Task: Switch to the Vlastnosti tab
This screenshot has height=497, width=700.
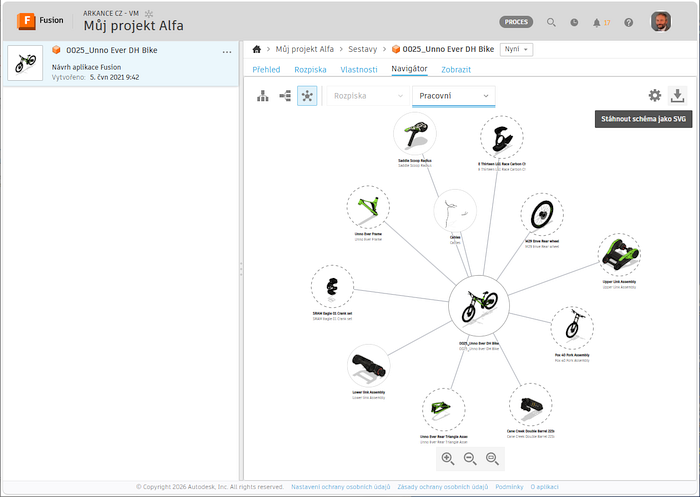Action: 359,70
